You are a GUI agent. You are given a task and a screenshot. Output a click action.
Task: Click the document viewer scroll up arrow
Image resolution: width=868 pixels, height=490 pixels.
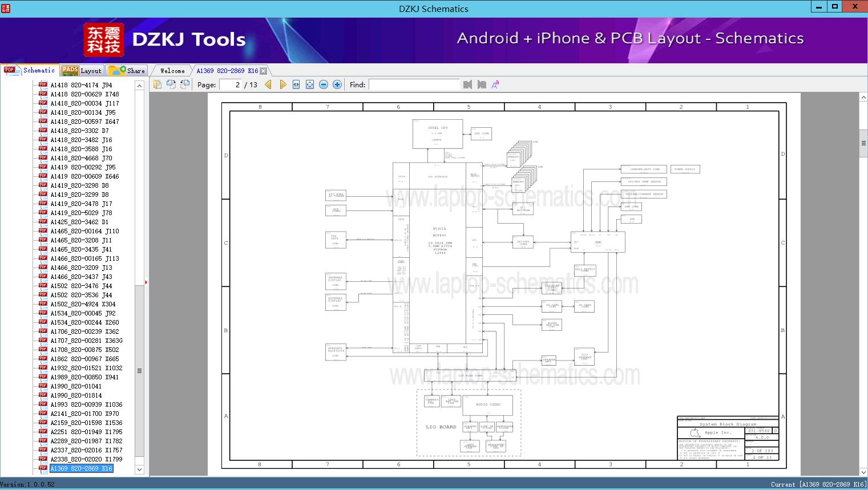863,98
